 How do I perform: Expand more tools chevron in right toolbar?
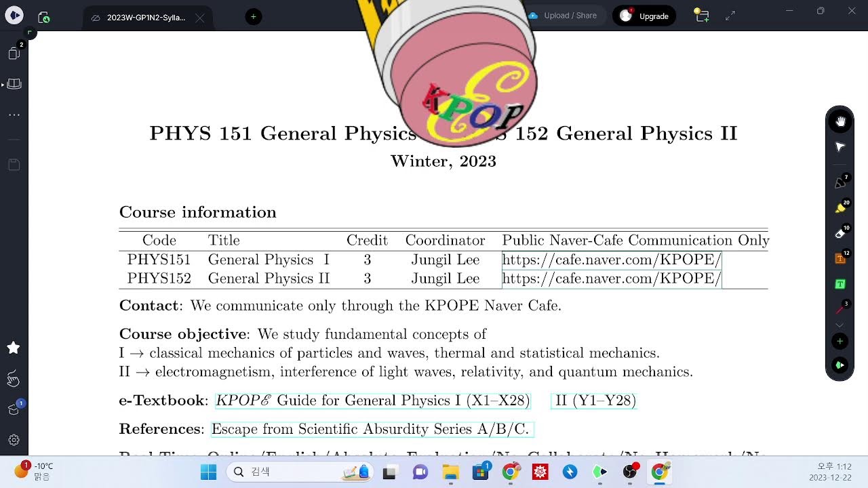point(840,326)
